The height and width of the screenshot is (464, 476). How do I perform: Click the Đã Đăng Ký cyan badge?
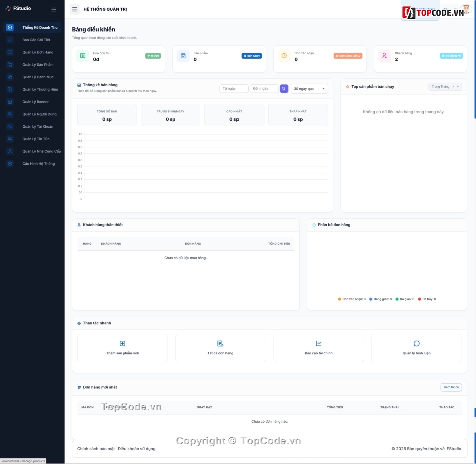[451, 56]
